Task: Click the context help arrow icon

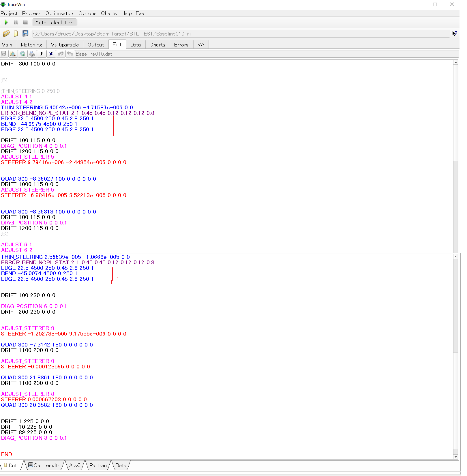Action: (x=455, y=33)
